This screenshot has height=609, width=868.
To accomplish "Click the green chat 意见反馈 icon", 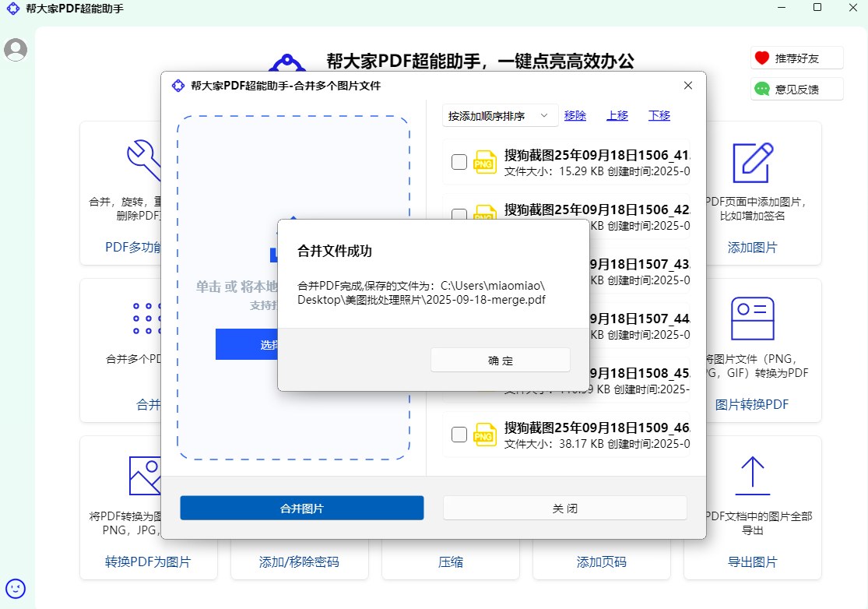I will point(762,89).
